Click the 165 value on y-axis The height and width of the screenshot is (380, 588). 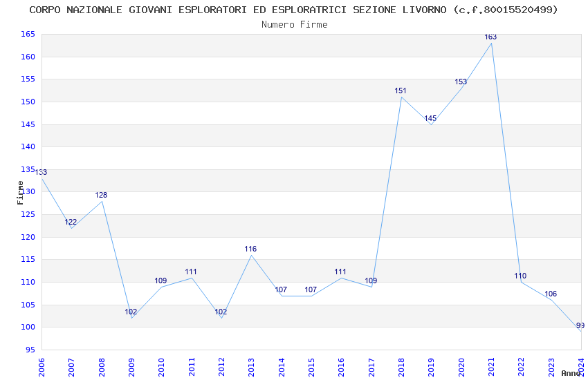click(x=28, y=34)
